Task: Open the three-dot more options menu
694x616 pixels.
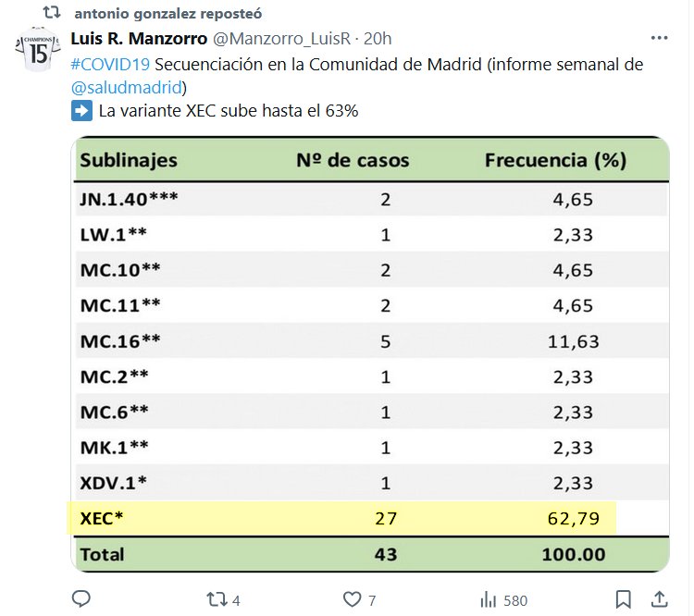Action: click(659, 38)
